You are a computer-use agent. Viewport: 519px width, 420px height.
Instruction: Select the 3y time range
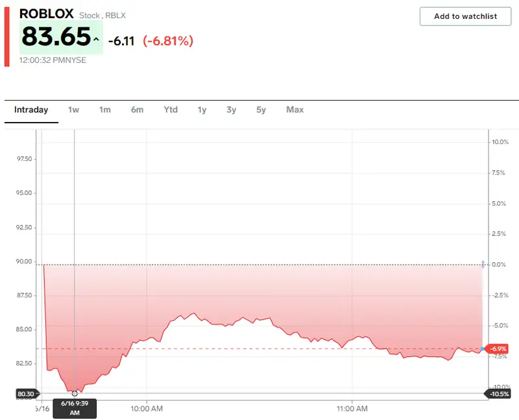click(x=232, y=110)
